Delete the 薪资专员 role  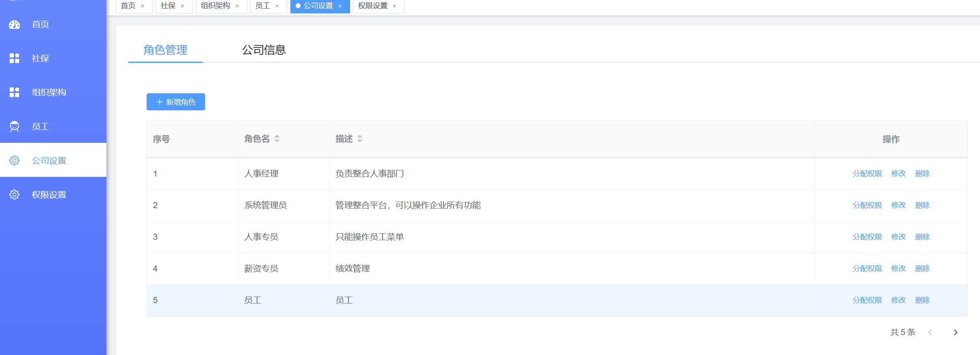922,269
